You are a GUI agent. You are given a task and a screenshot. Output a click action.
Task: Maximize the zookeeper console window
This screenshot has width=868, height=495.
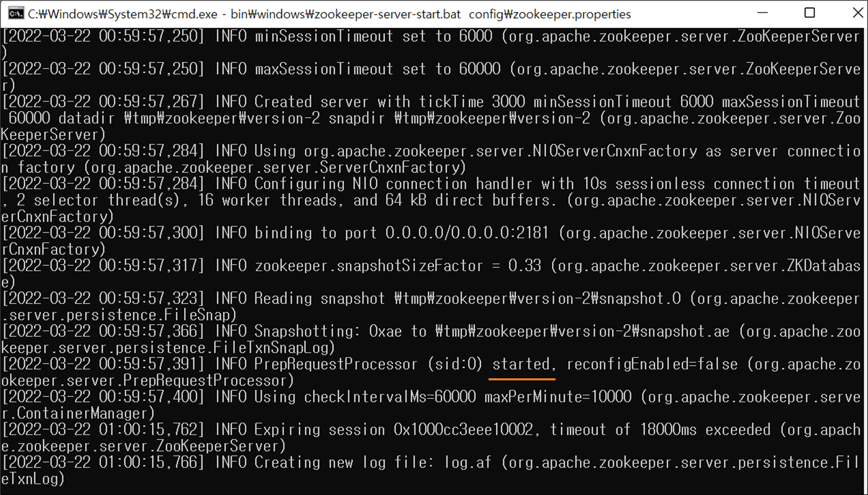[810, 13]
